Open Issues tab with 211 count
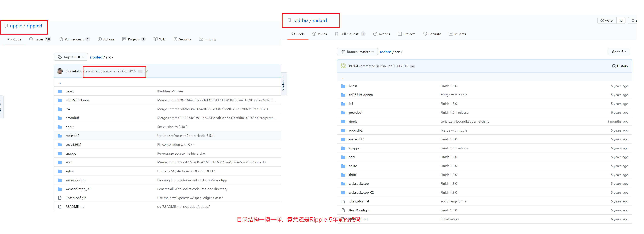The width and height of the screenshot is (644, 234). [40, 39]
